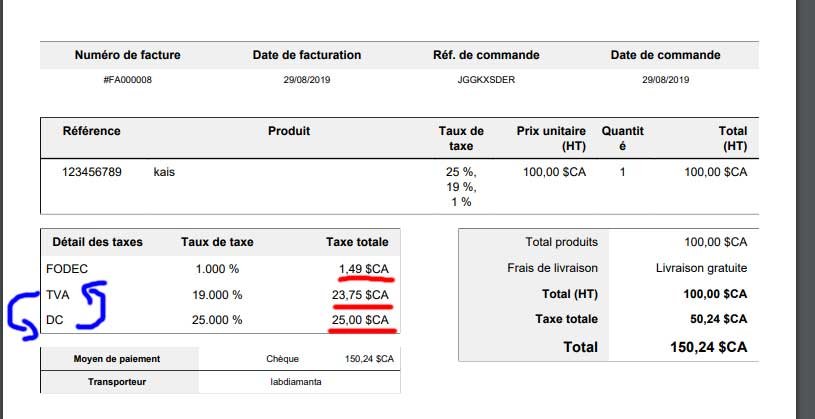Click the product name kais
Viewport: 815px width, 419px height.
coord(164,172)
